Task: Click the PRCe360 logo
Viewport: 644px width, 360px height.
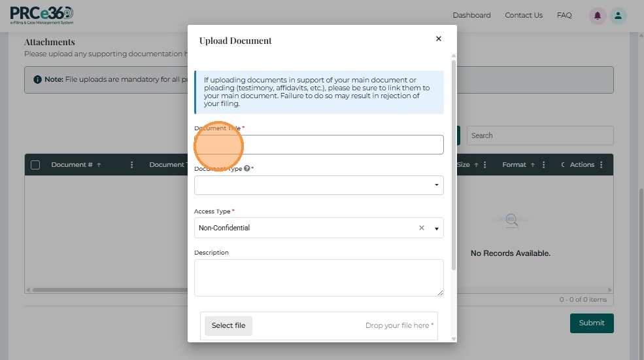Action: 41,16
